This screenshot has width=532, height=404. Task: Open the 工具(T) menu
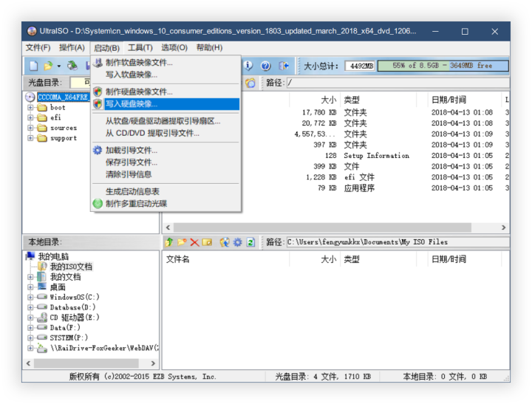click(x=140, y=48)
